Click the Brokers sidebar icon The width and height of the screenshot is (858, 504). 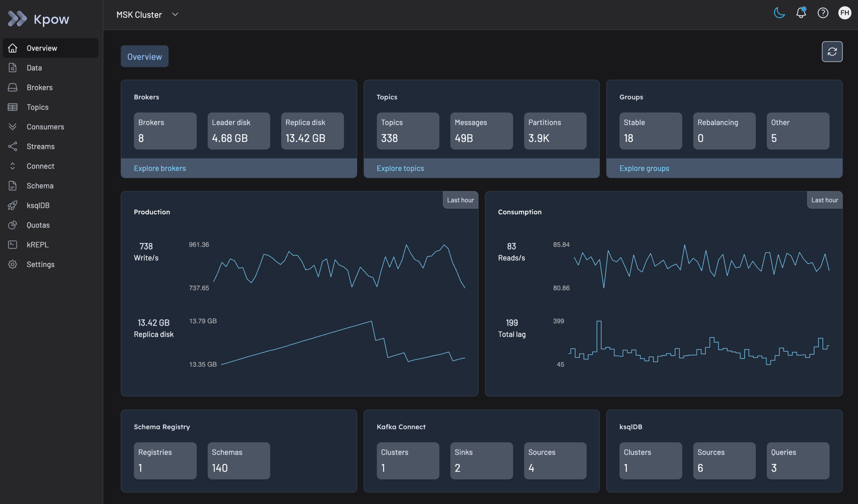click(x=13, y=87)
